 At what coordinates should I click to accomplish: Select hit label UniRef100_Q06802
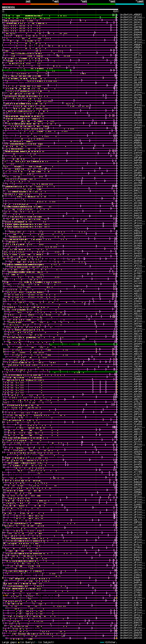pyautogui.click(x=131, y=37)
